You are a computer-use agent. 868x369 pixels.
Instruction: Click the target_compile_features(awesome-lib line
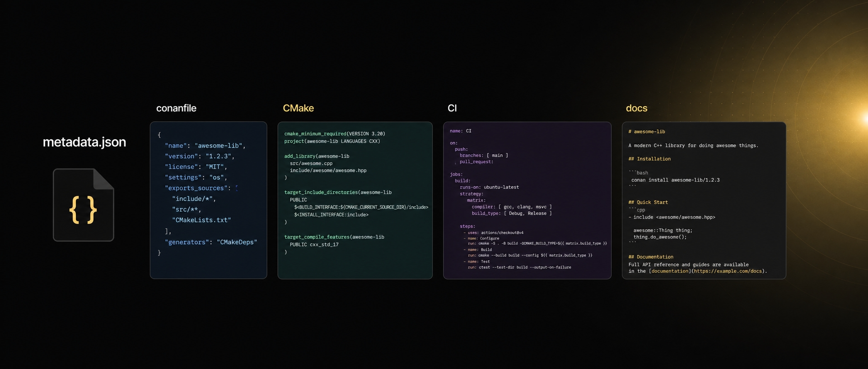coord(334,237)
